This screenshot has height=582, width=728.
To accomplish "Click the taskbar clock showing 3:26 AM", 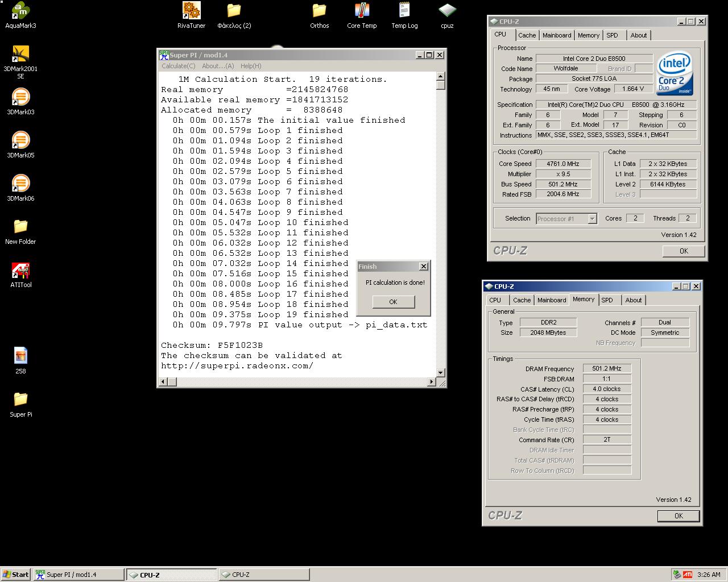I will coord(709,575).
